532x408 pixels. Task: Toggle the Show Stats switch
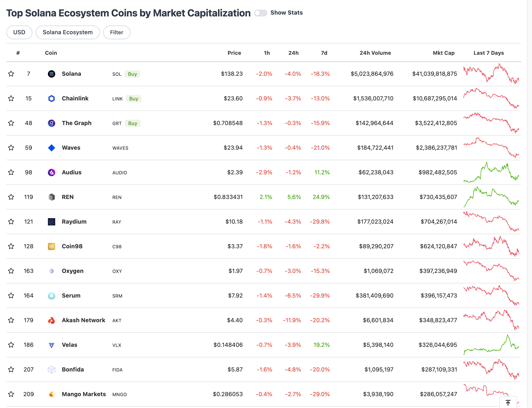pyautogui.click(x=261, y=13)
